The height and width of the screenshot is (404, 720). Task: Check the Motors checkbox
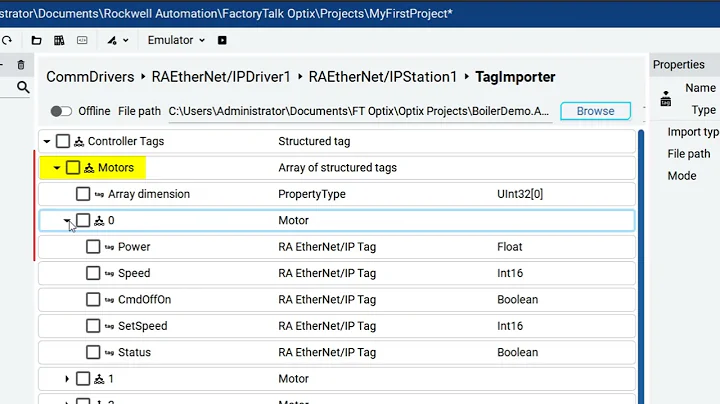(73, 168)
